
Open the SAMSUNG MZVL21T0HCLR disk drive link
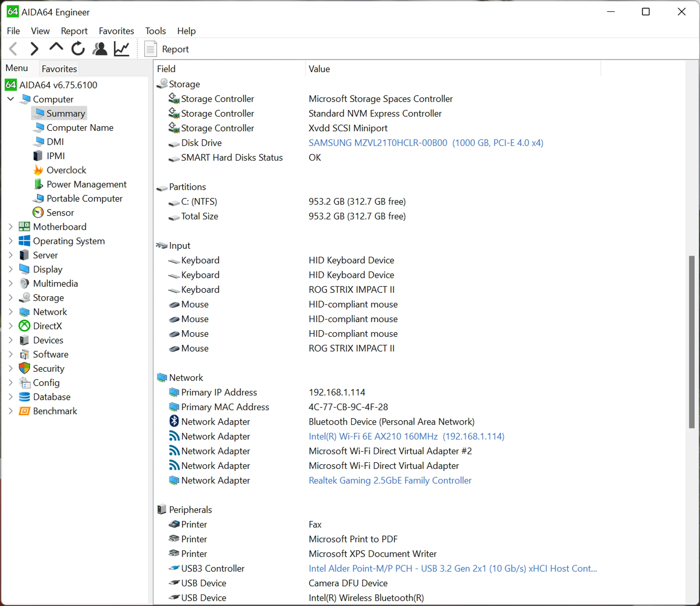426,143
